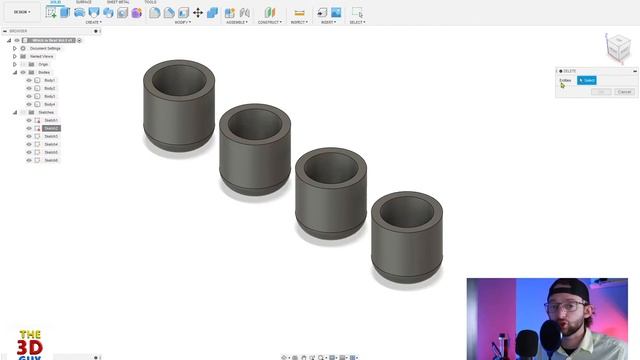The image size is (640, 360).
Task: Select the Insert Derive tool
Action: (322, 13)
